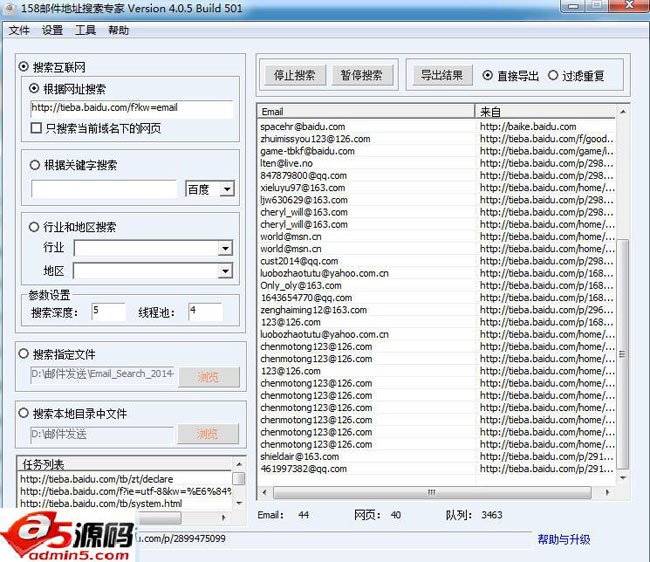The image size is (650, 562).
Task: Open the 帮助与升级 link
Action: pyautogui.click(x=564, y=539)
